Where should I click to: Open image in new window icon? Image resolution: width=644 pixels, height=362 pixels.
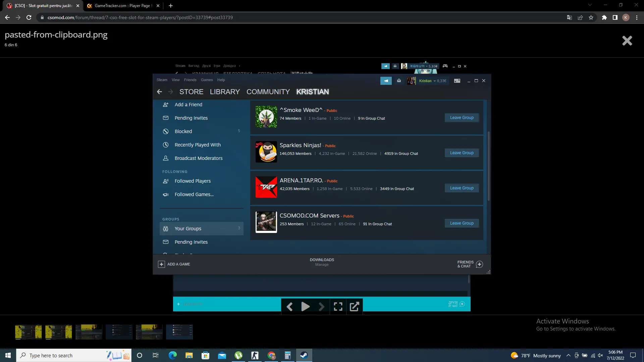pos(354,306)
